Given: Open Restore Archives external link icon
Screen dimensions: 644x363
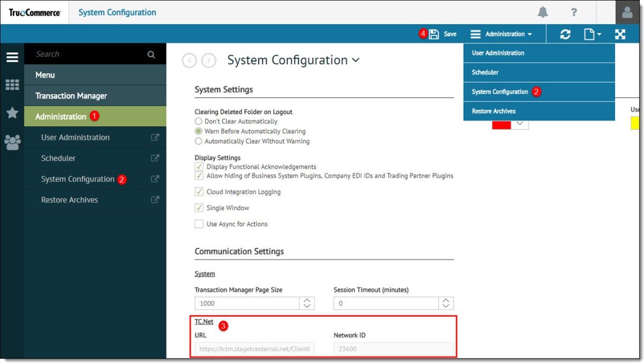Looking at the screenshot, I should pyautogui.click(x=155, y=200).
